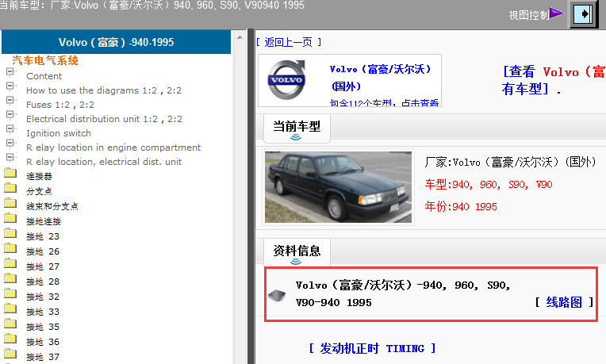Click the 车型:940, 960, S90, V90 text
606x364 pixels.
[x=489, y=184]
